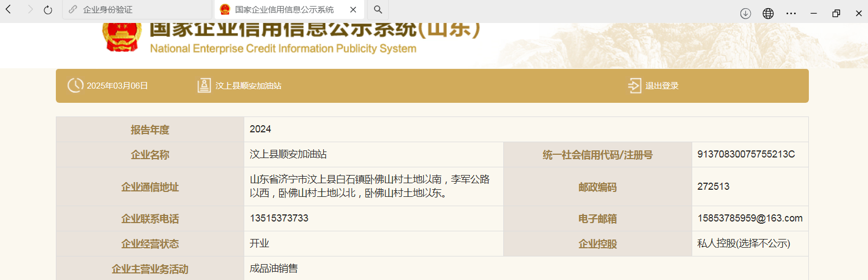
Task: Select the postal code 272513
Action: point(713,186)
